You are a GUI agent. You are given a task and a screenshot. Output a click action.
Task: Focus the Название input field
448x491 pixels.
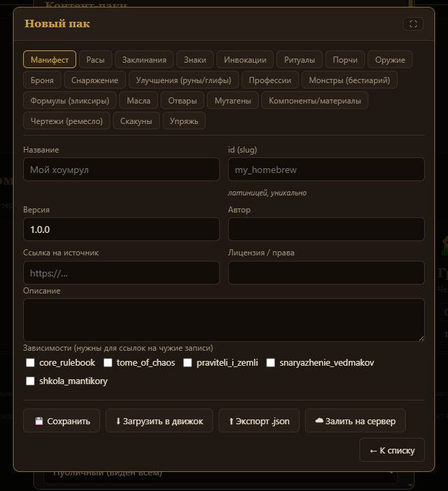point(121,169)
